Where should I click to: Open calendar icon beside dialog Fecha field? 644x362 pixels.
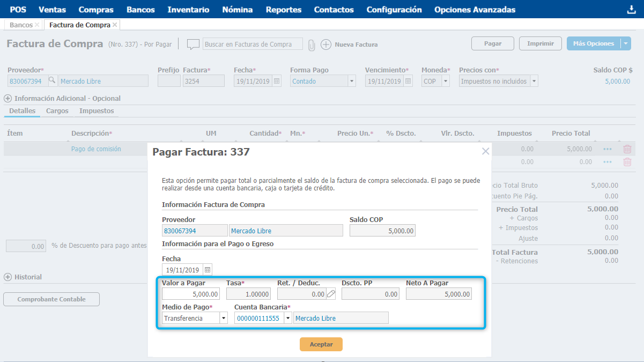(208, 270)
